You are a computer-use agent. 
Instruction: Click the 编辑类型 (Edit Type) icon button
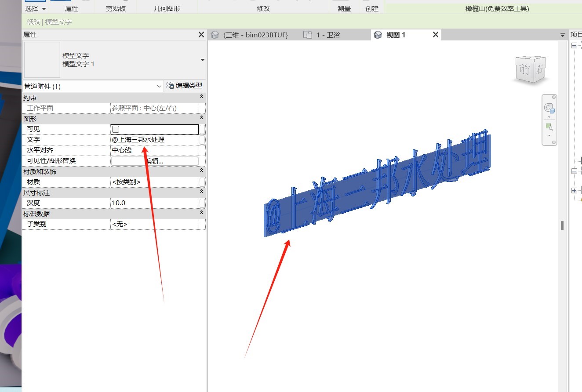170,86
